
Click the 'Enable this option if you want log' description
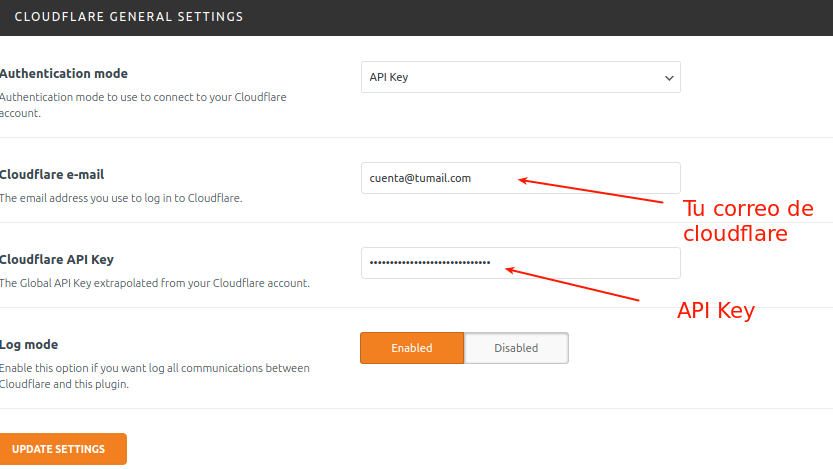(155, 376)
